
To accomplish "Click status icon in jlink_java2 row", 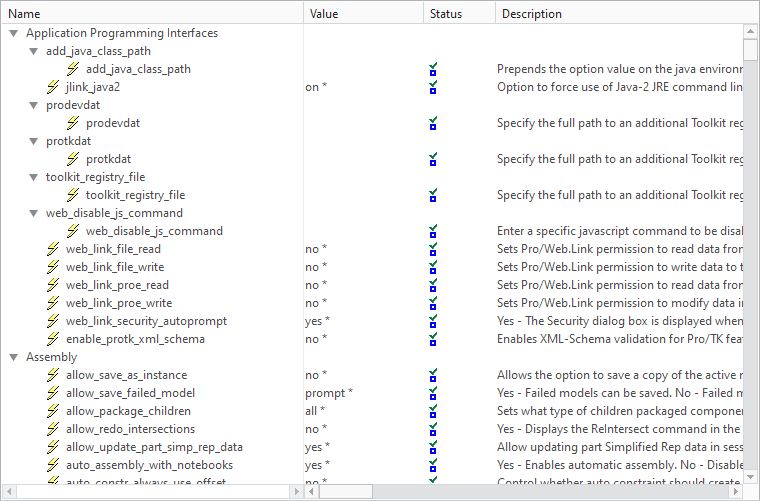I will click(x=433, y=88).
